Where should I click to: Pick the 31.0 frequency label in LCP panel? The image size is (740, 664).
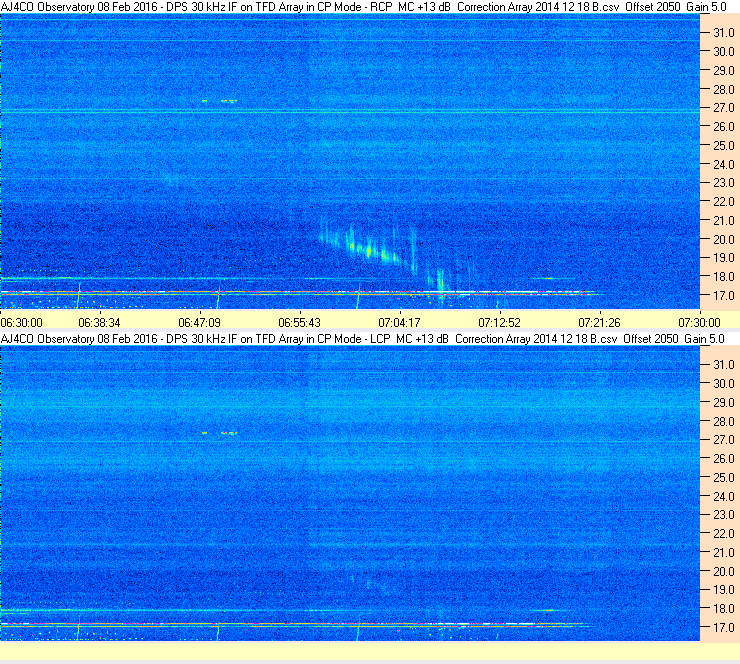[x=723, y=364]
